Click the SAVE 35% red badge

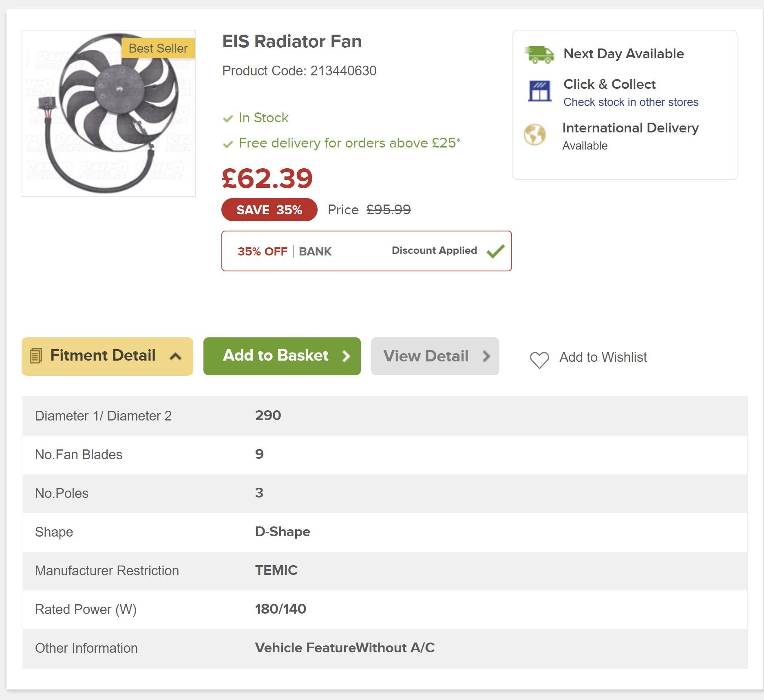[269, 210]
